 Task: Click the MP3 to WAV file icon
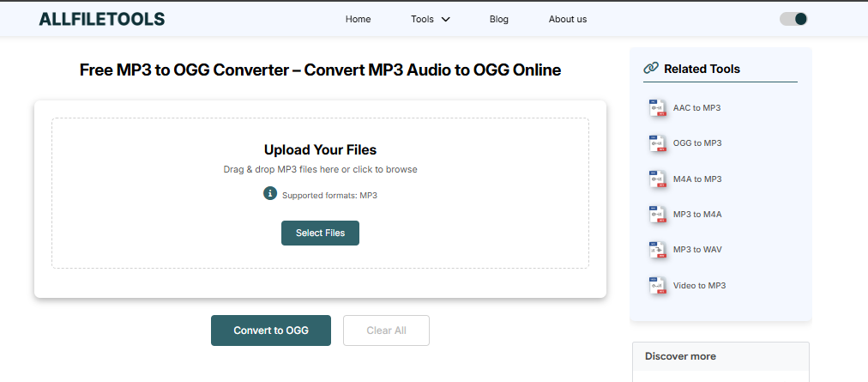tap(658, 250)
